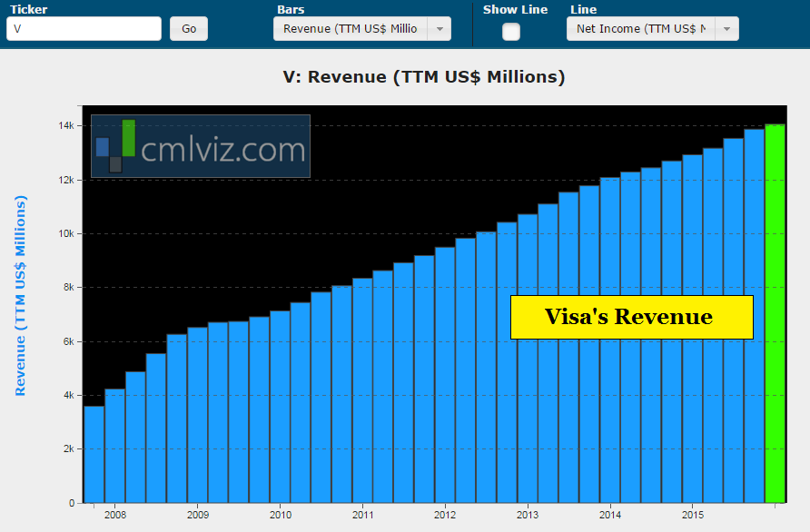The image size is (810, 532).
Task: Click the 'Ticker' field label
Action: coord(28,9)
